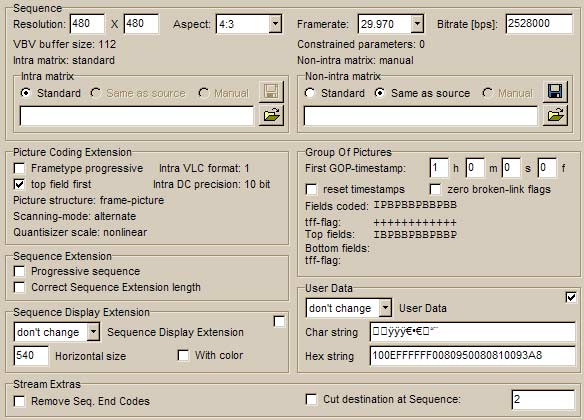Open Intra matrix file via folder icon
Screen dimensions: 584x420
[271, 115]
